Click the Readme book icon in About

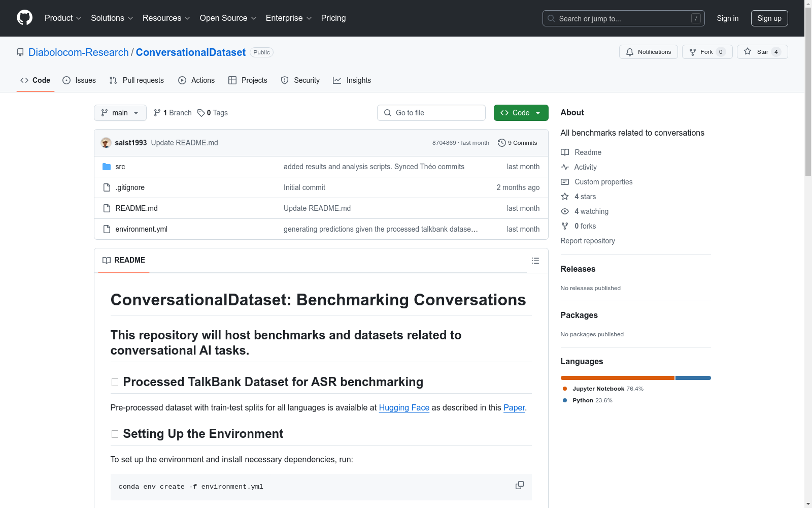pos(565,152)
